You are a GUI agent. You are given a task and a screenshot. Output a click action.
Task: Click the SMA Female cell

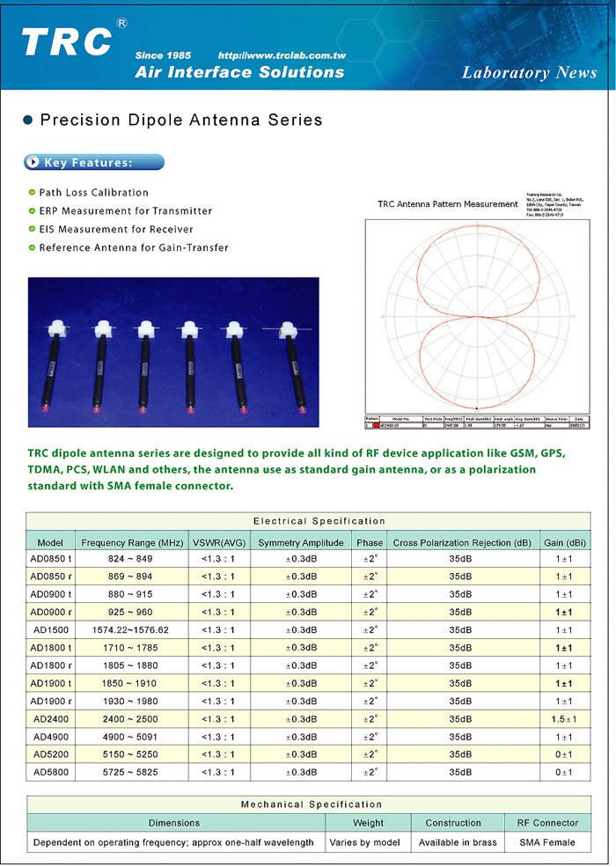pyautogui.click(x=547, y=842)
